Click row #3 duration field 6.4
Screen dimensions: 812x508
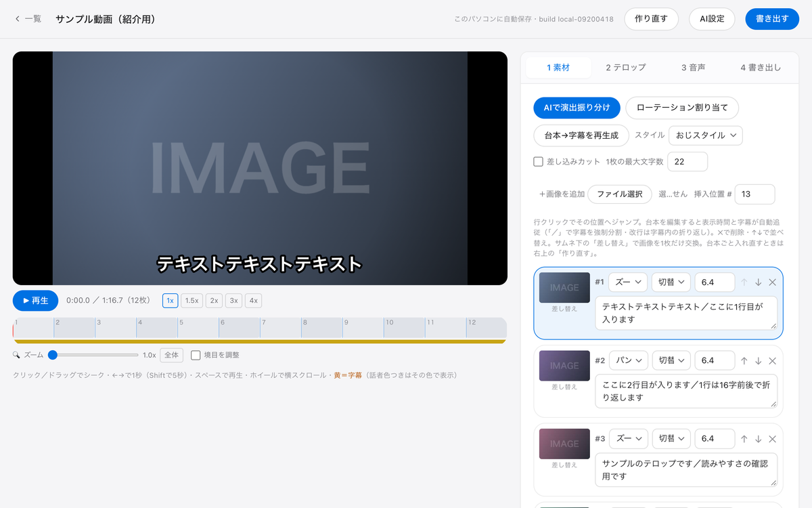pyautogui.click(x=715, y=439)
